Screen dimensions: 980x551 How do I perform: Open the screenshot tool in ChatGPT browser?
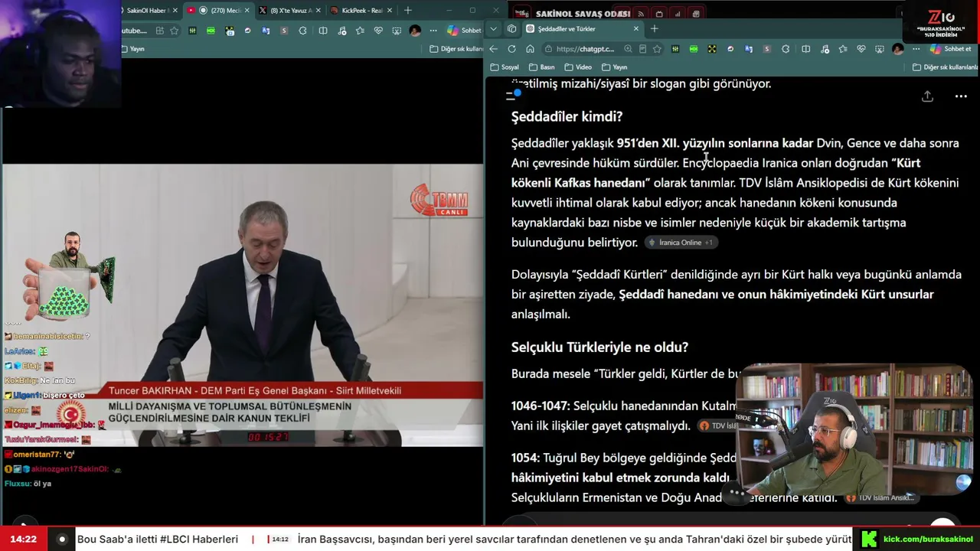(880, 49)
